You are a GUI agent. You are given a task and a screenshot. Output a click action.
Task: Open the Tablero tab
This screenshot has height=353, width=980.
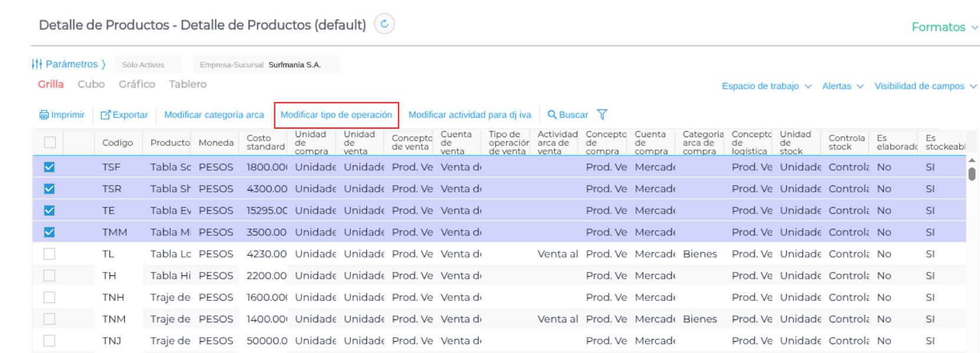tap(188, 84)
